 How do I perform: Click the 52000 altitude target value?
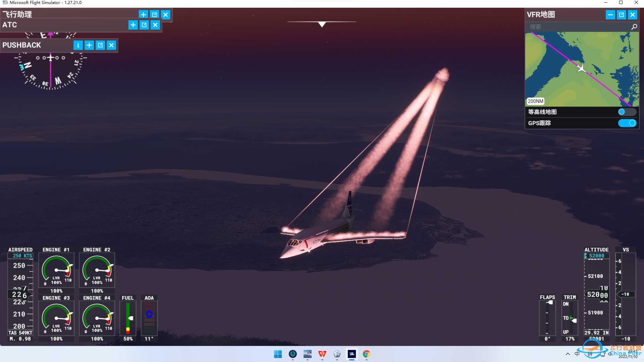[597, 256]
